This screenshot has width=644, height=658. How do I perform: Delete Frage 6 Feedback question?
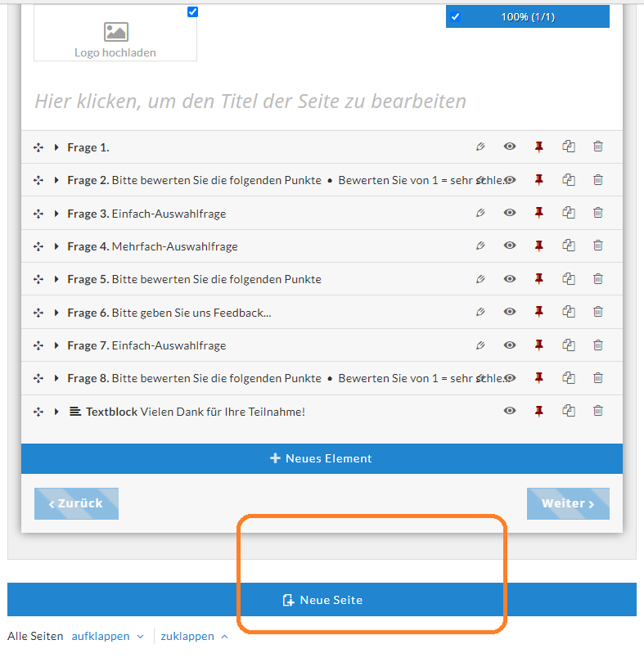coord(598,312)
